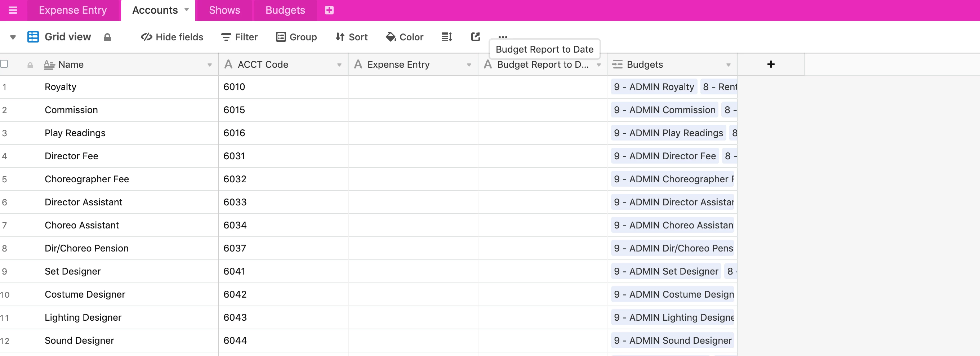Open Budgets column dropdown arrow
This screenshot has width=980, height=356.
(729, 65)
